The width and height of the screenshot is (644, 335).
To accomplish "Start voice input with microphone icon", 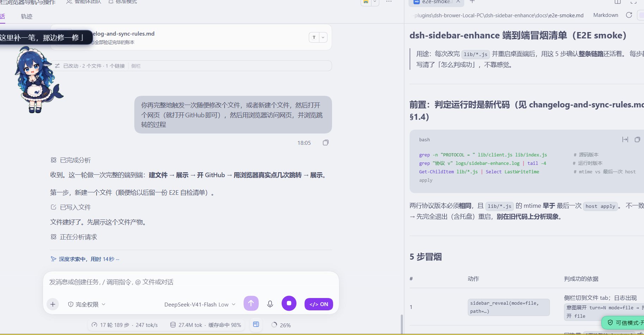I will 270,304.
